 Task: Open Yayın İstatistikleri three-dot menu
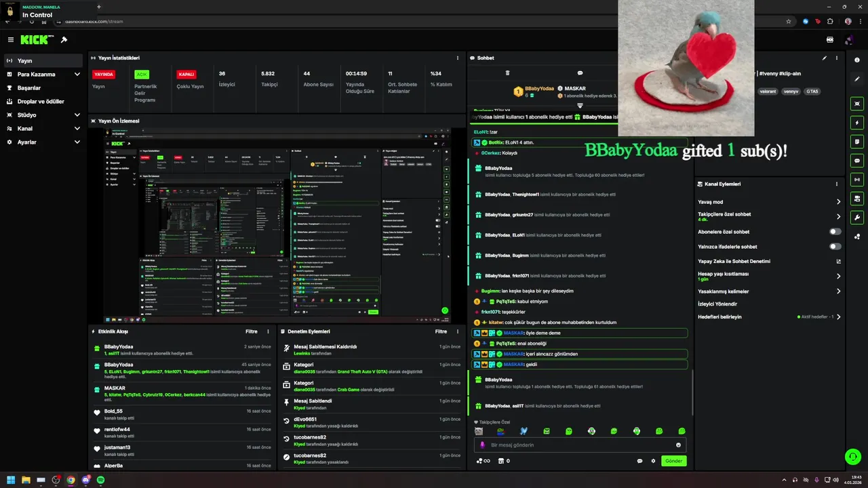click(x=458, y=58)
